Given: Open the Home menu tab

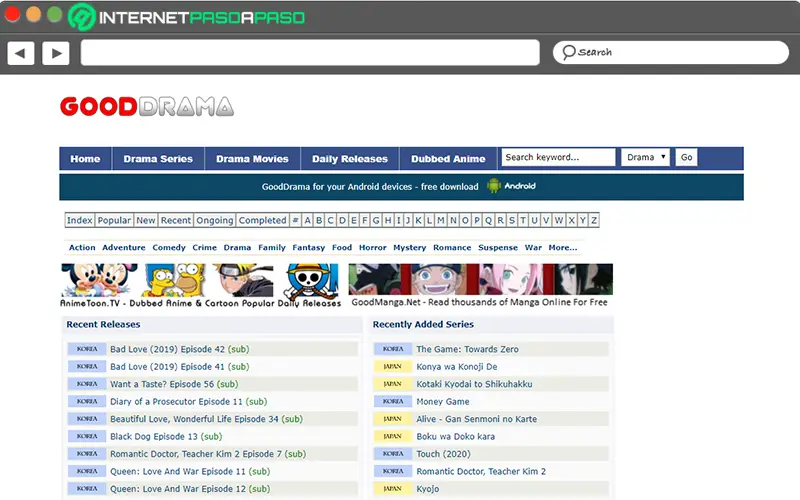Looking at the screenshot, I should click(x=85, y=159).
